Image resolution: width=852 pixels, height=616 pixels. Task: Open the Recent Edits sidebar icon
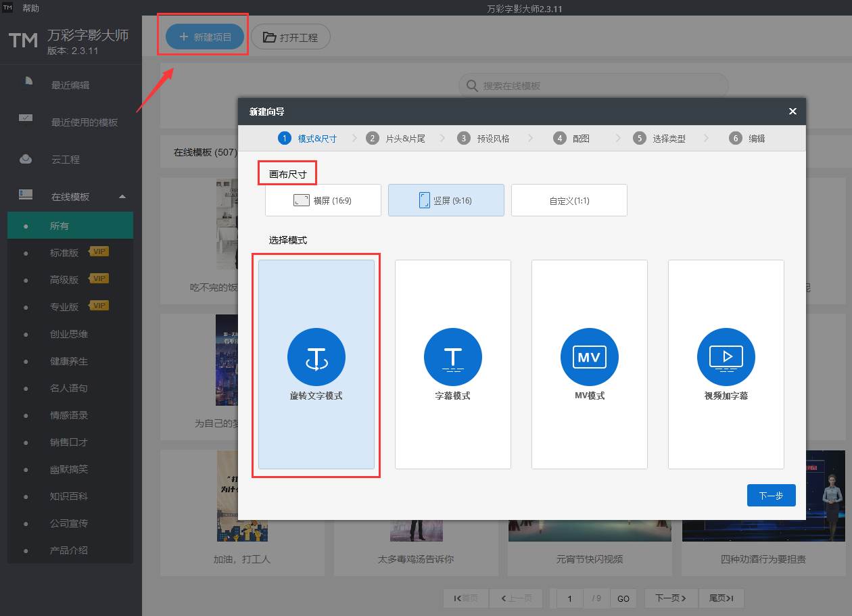click(x=26, y=82)
